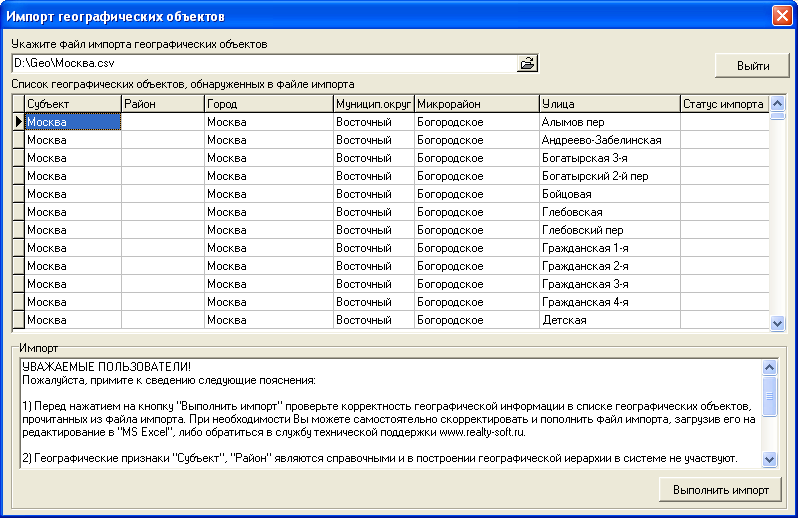The image size is (798, 518).
Task: Select Город cell in Глебовская row
Action: pos(268,212)
